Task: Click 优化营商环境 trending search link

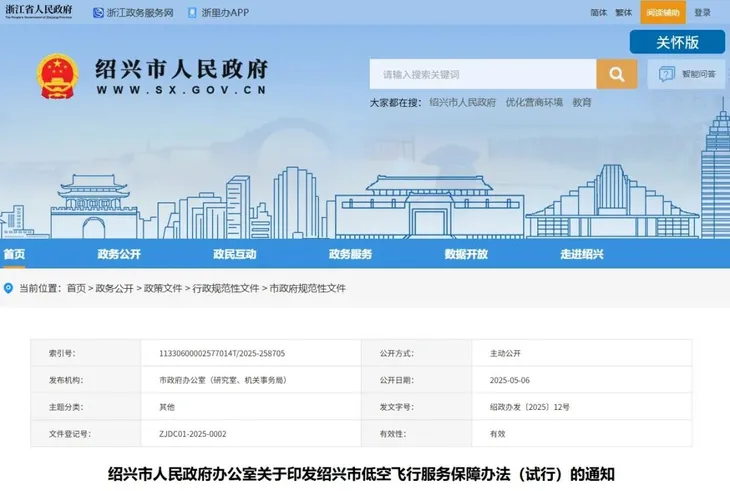Action: (534, 103)
